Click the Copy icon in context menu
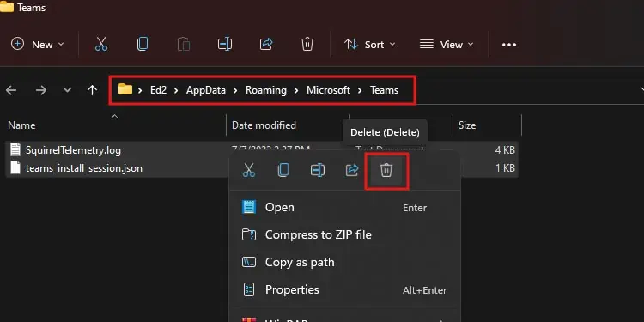 coord(283,170)
